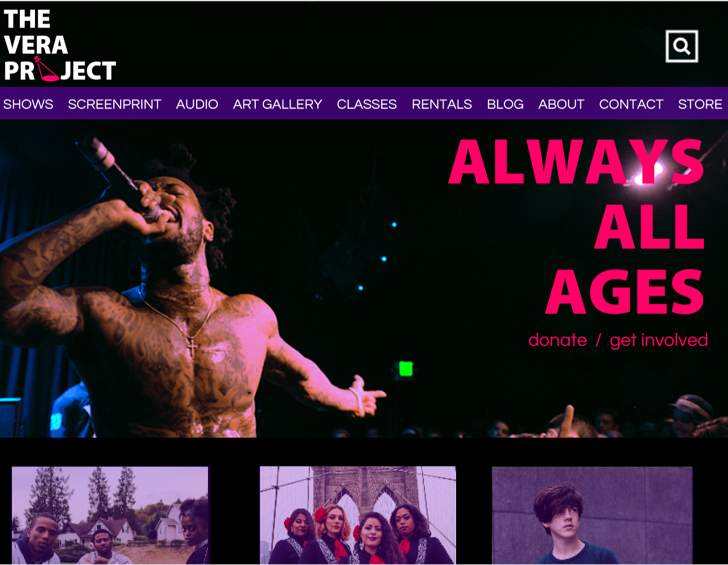
Task: Open the About page
Action: tap(561, 104)
